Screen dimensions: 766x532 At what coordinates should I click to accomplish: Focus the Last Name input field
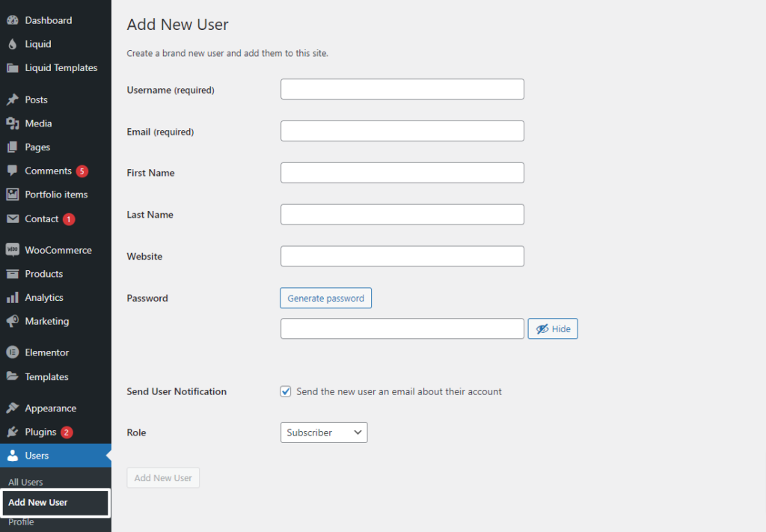pos(402,215)
